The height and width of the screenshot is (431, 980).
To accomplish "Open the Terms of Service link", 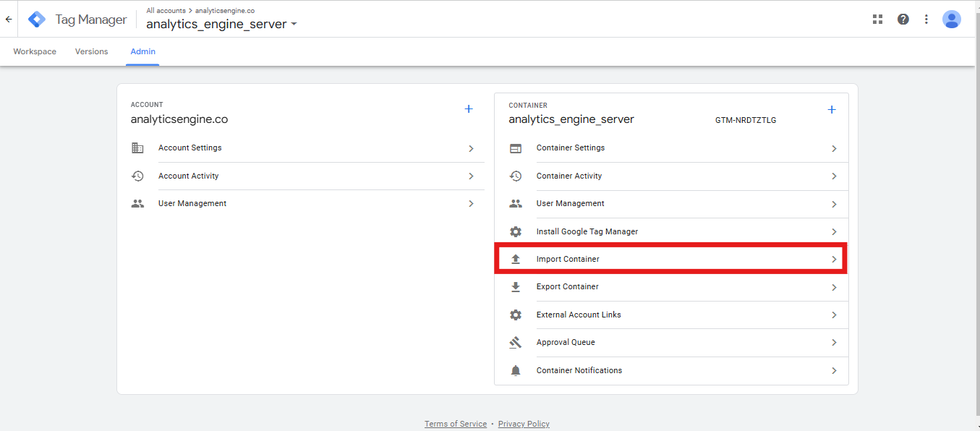I will pos(456,424).
